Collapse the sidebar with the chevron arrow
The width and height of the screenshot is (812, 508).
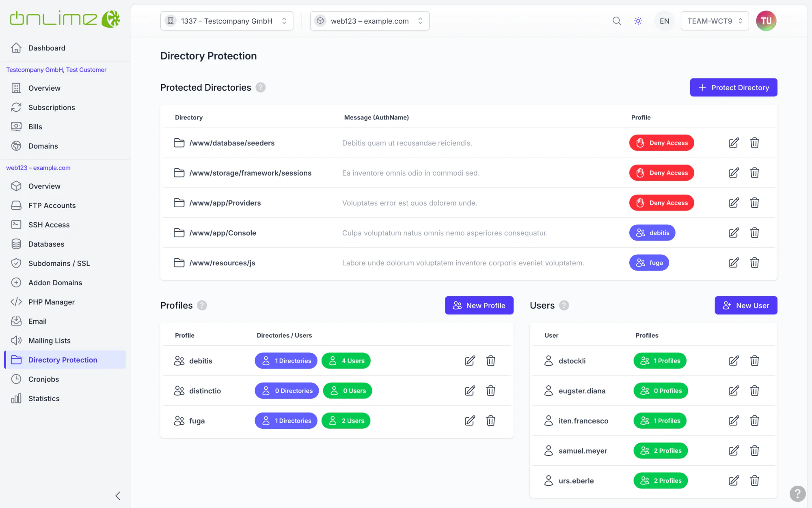tap(118, 496)
